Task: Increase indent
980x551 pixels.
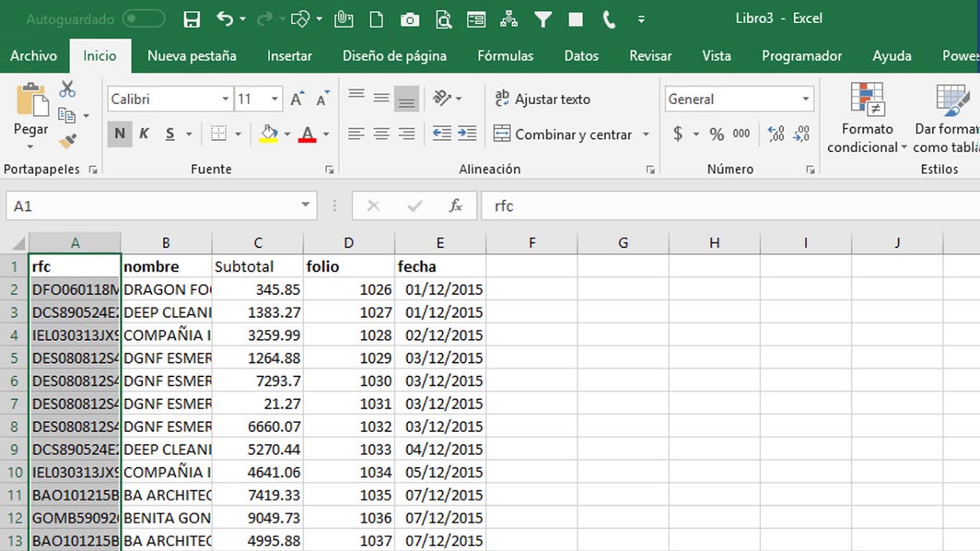Action: 467,134
